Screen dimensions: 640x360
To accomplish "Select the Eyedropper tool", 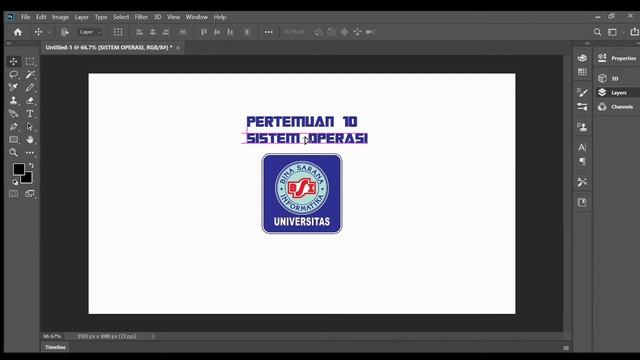I will click(13, 87).
